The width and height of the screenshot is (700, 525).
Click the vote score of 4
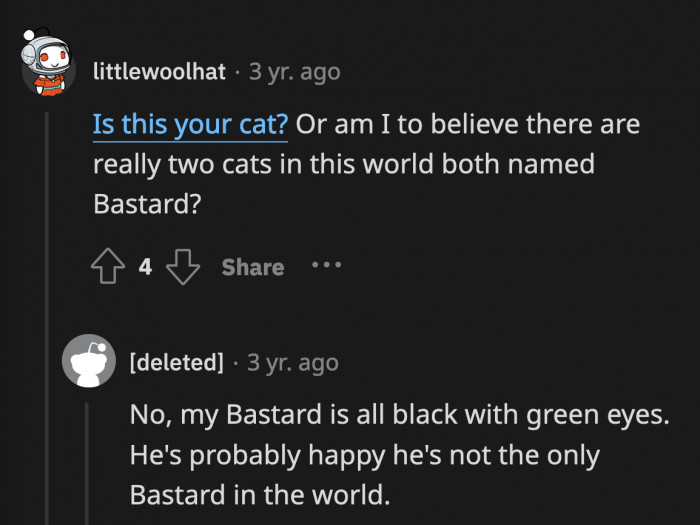(145, 267)
